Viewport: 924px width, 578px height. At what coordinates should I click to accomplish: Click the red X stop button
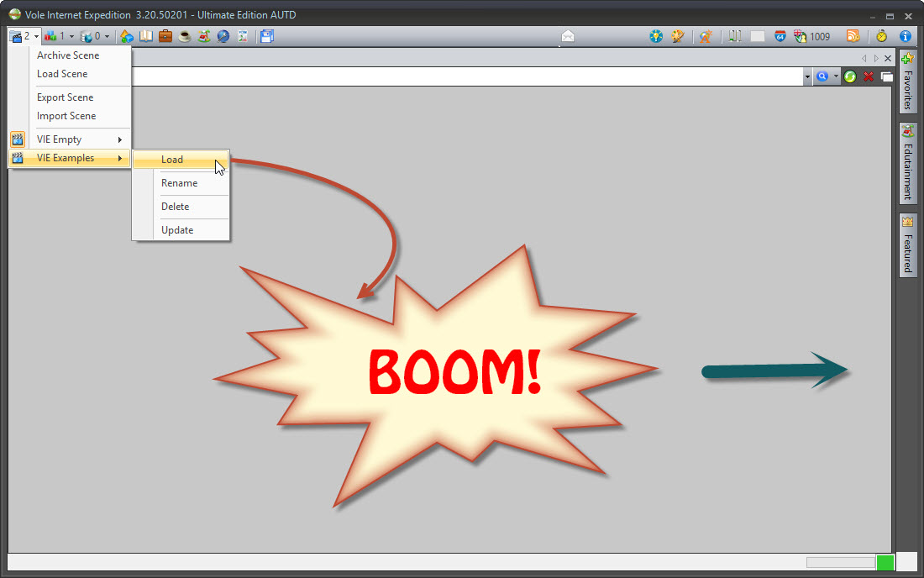869,76
